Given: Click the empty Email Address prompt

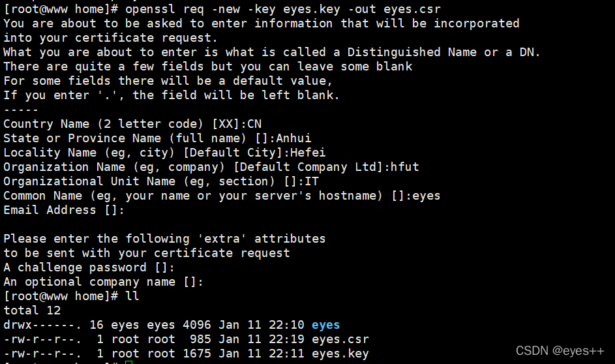Looking at the screenshot, I should (x=64, y=210).
